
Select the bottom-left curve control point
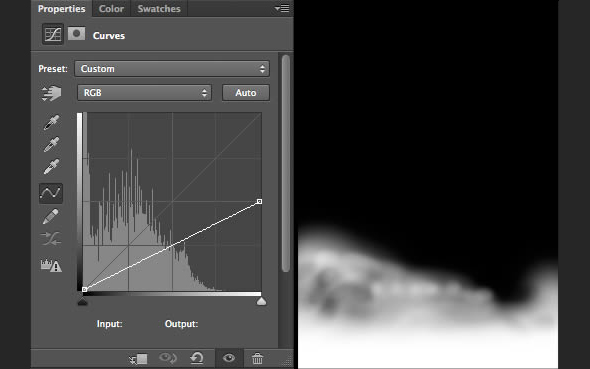(x=85, y=289)
